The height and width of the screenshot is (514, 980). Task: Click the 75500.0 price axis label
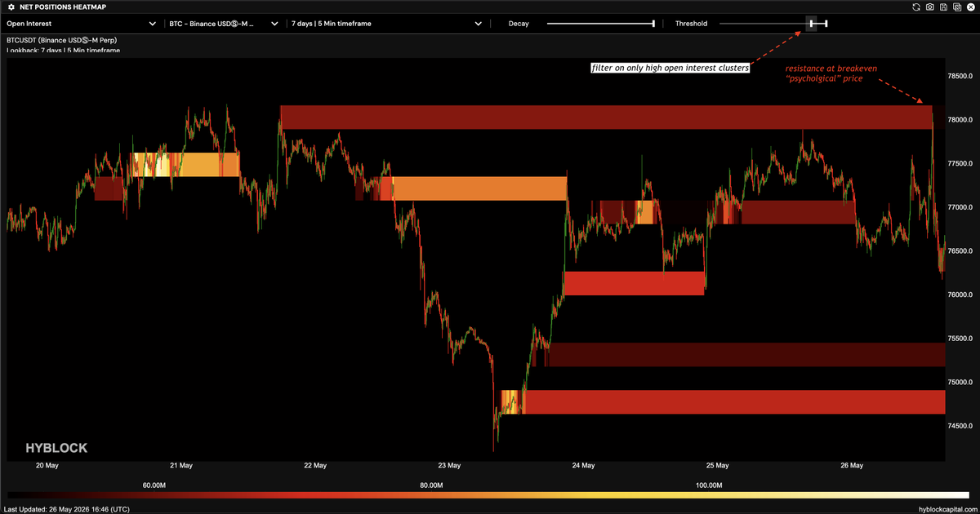[x=961, y=338]
